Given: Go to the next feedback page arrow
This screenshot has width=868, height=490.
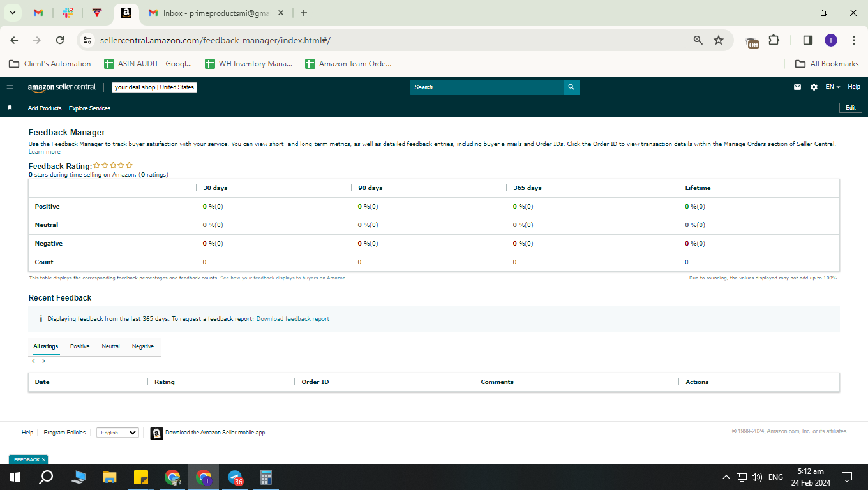Looking at the screenshot, I should tap(43, 361).
